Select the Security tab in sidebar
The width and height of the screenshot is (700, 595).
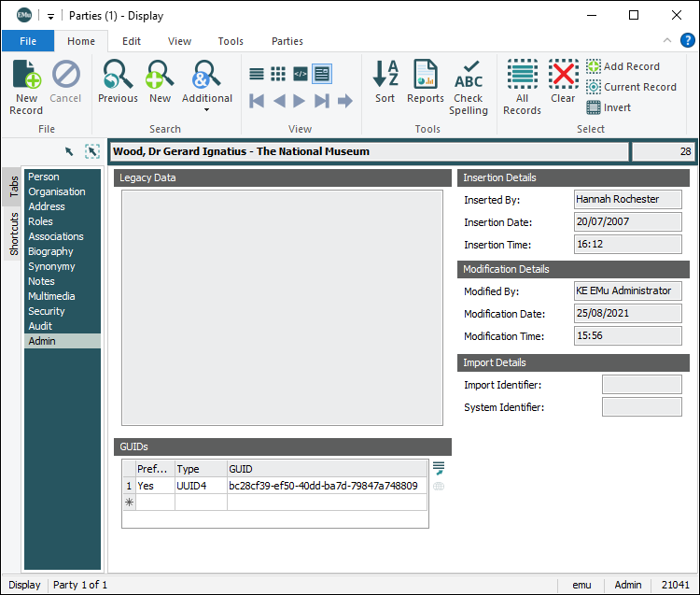[47, 311]
